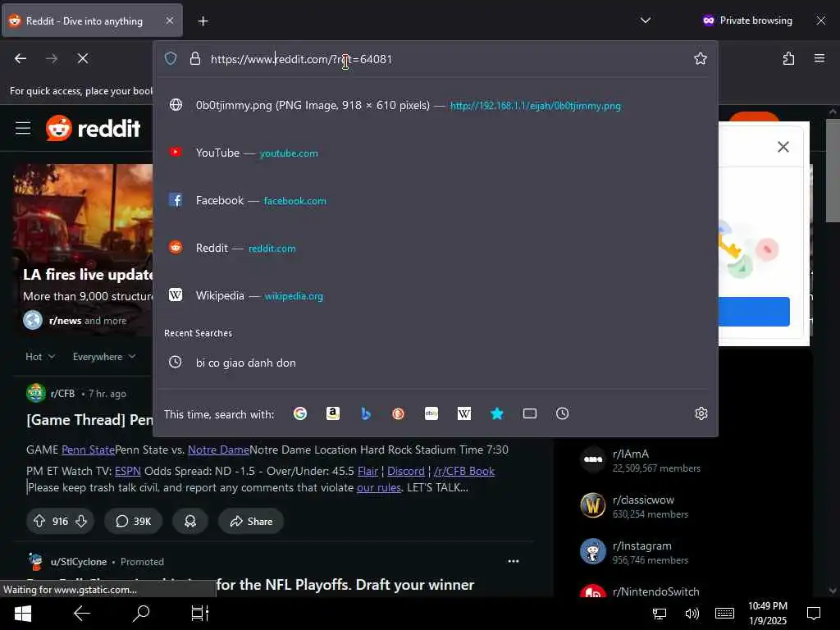Follow the Notre Dame link
Viewport: 840px width, 630px height.
218,450
